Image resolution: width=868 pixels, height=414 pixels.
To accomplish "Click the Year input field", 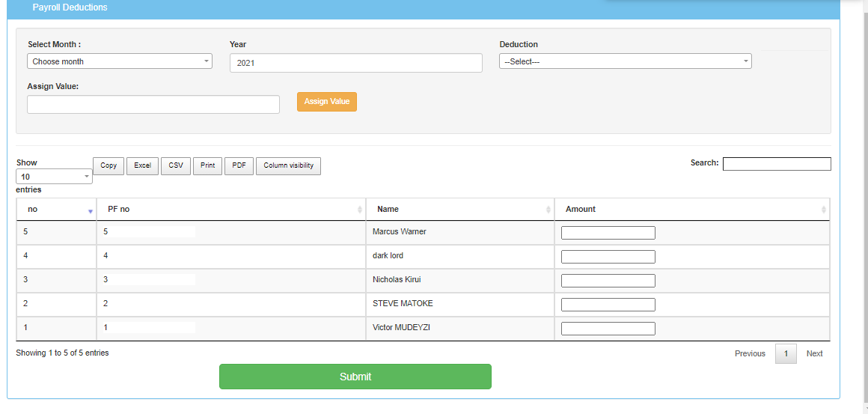I will pos(355,63).
